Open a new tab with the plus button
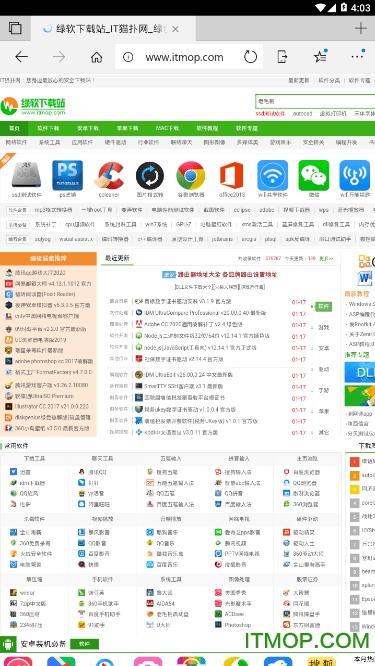Viewport: 375px width, 666px height. tap(361, 28)
